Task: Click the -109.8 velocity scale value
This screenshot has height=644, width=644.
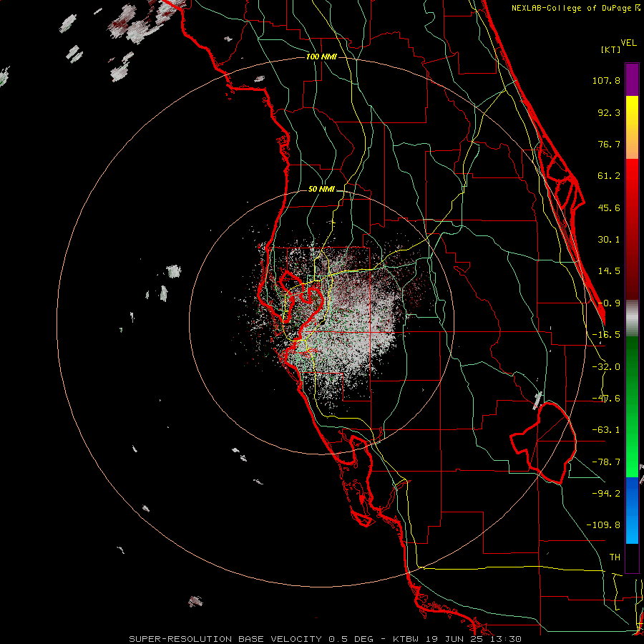Action: (x=603, y=525)
